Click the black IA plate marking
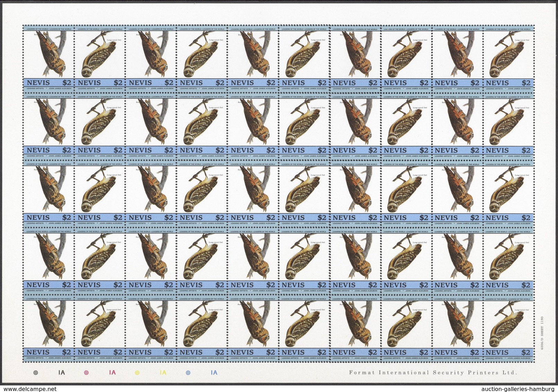The height and width of the screenshot is (392, 558). (62, 373)
